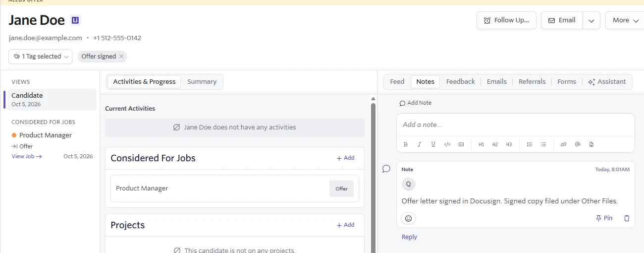Viewport: 644px width, 253px height.
Task: Add candidate to a project
Action: [345, 225]
